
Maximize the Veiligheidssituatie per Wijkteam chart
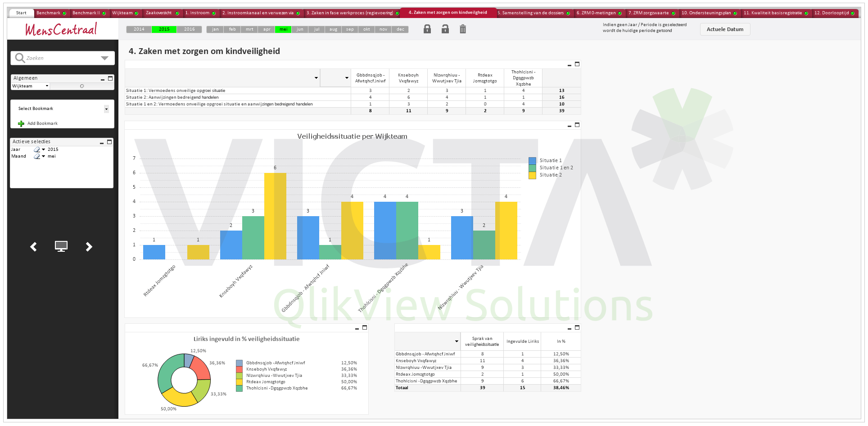pos(577,125)
